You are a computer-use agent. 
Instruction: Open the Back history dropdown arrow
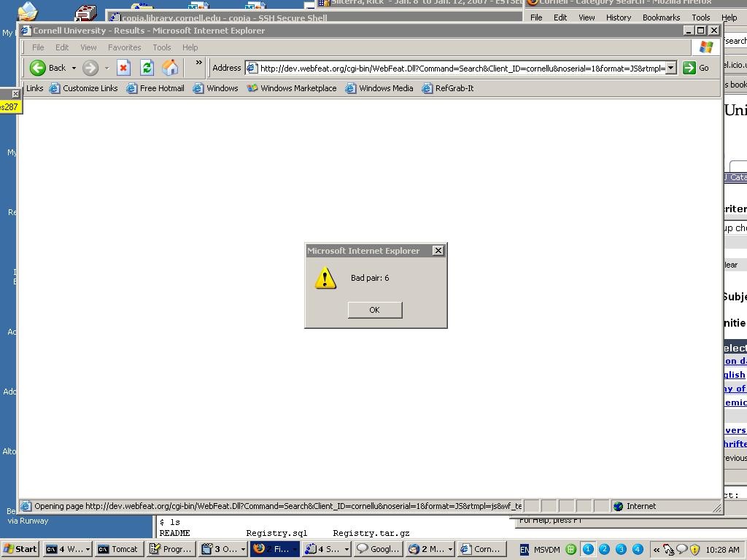pos(74,68)
